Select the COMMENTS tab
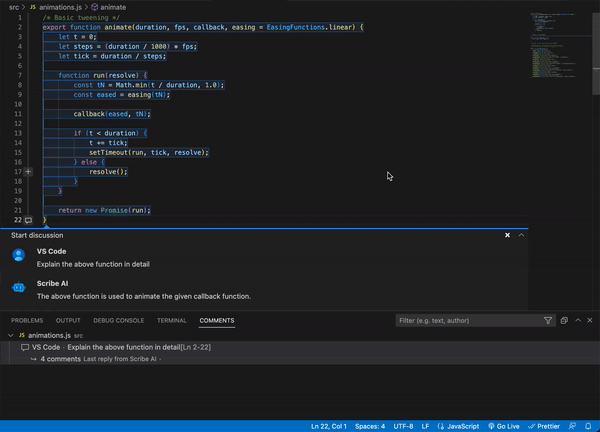600x432 pixels. (x=217, y=321)
